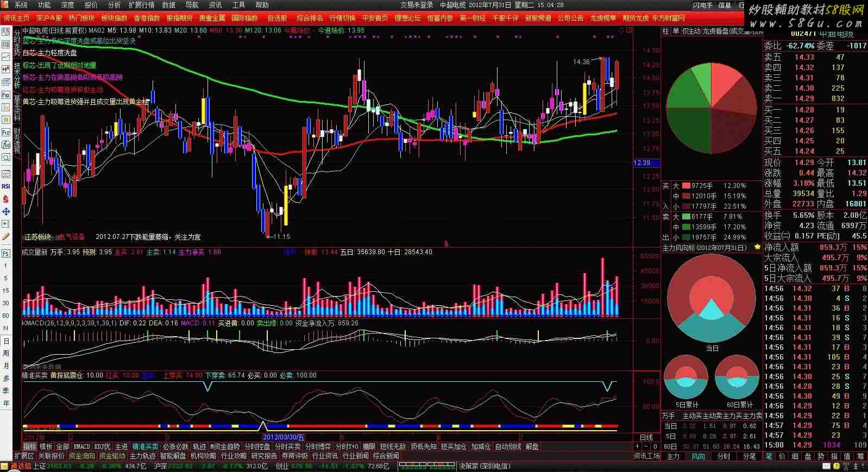Viewport: 868px width, 472px height.
Task: Open the 日线 period selector below chart
Action: pyautogui.click(x=646, y=437)
